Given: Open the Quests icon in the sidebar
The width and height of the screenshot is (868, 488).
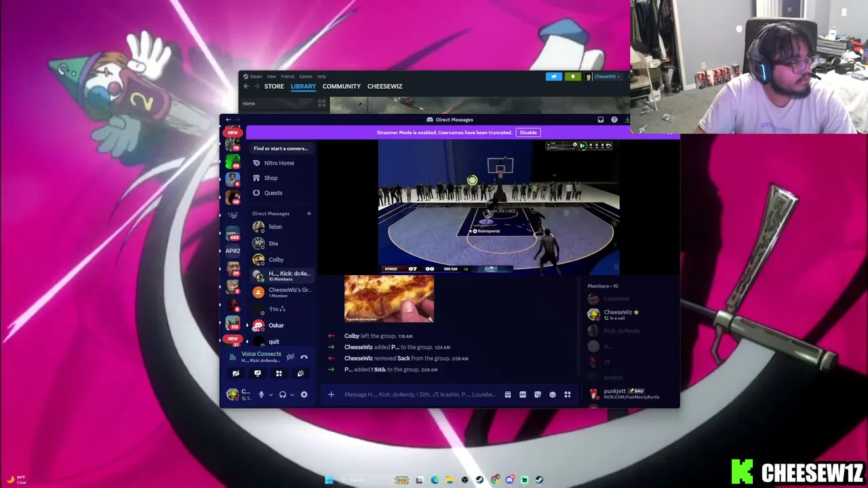Looking at the screenshot, I should point(256,193).
